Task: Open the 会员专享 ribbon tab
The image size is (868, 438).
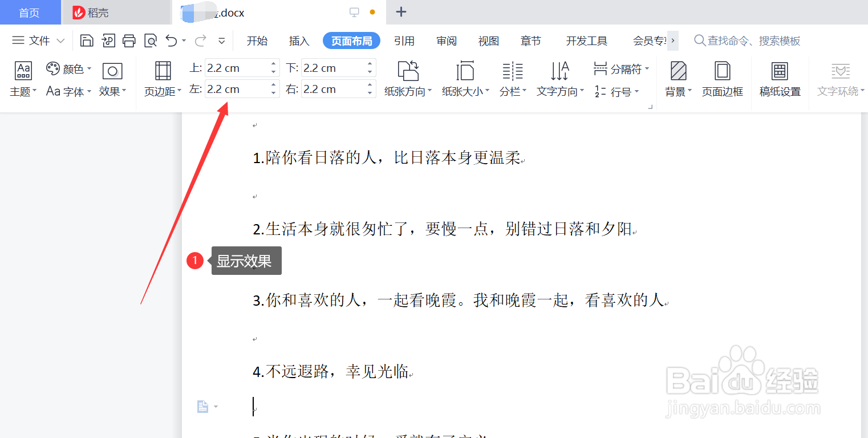Action: click(x=650, y=40)
